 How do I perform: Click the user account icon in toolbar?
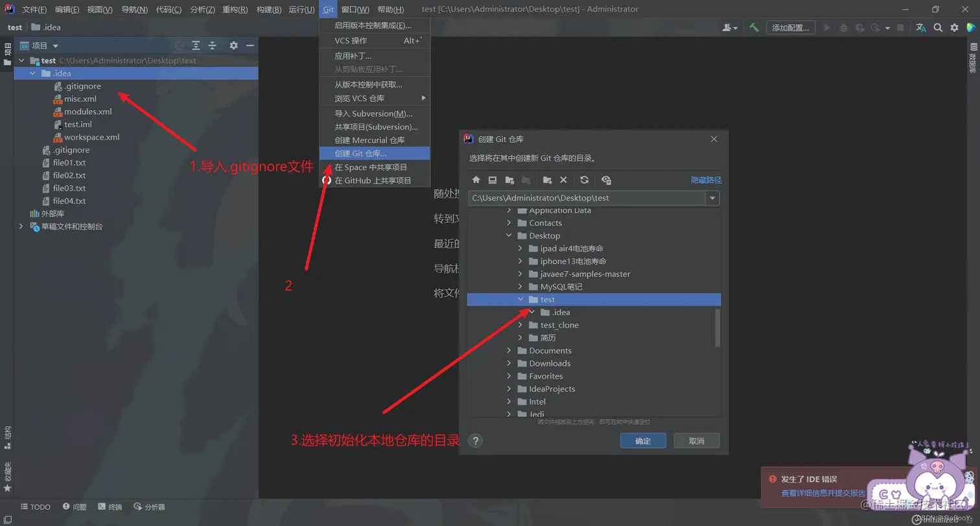click(x=730, y=27)
